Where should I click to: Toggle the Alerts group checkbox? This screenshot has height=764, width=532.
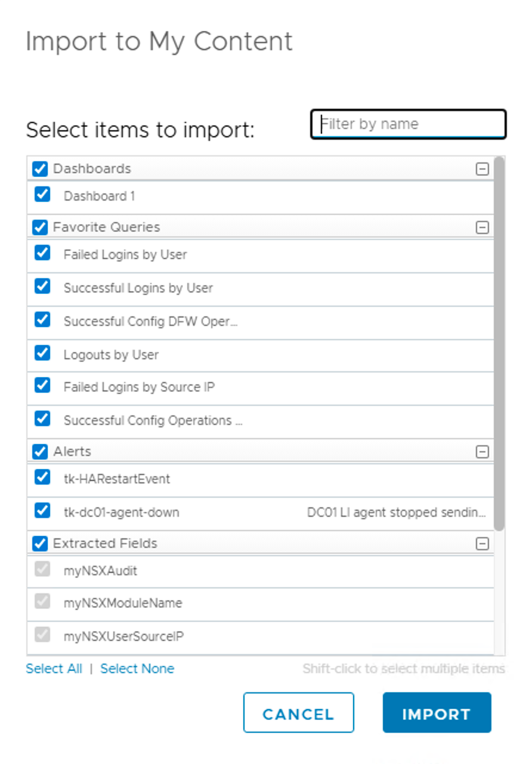[40, 452]
